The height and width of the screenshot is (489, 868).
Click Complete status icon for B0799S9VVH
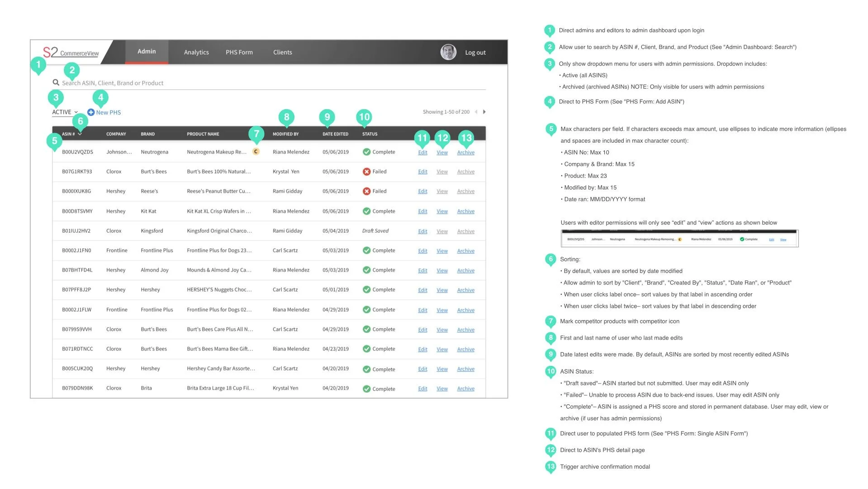point(366,329)
